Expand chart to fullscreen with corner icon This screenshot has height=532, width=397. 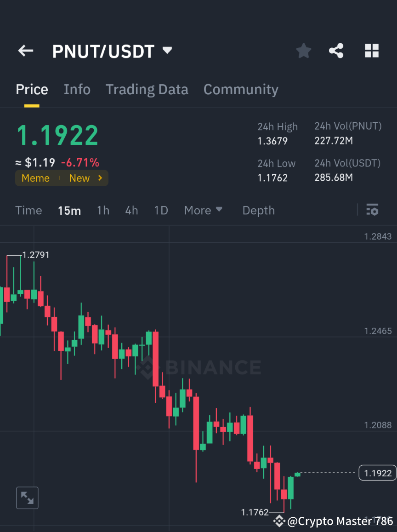(27, 498)
